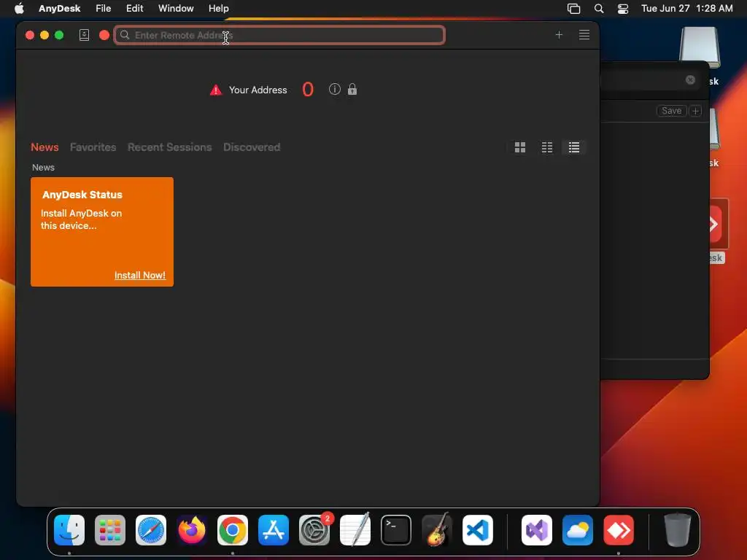Open the AnyDesk address book icon

[85, 35]
